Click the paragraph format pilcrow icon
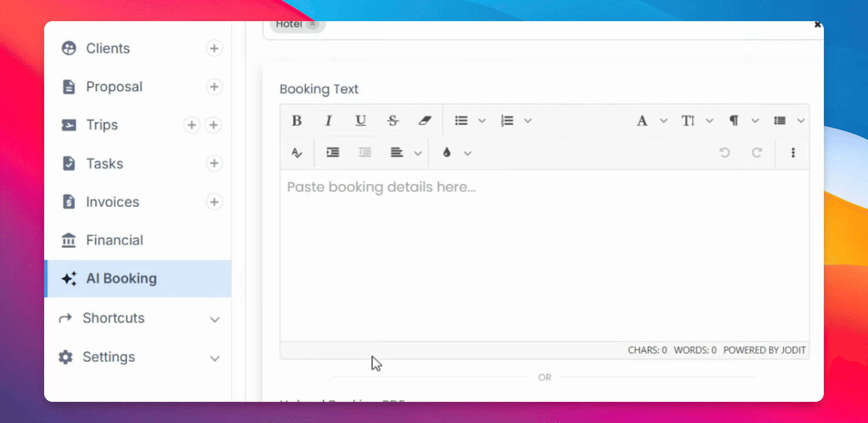 734,120
